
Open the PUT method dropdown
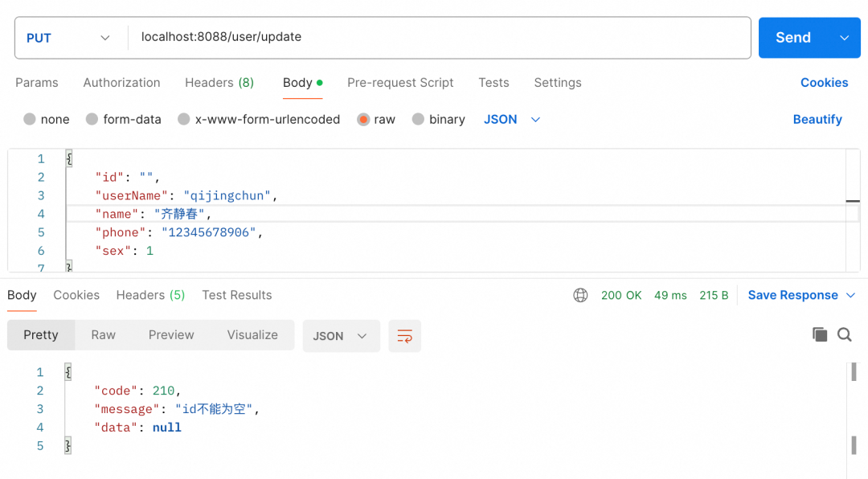pyautogui.click(x=68, y=38)
